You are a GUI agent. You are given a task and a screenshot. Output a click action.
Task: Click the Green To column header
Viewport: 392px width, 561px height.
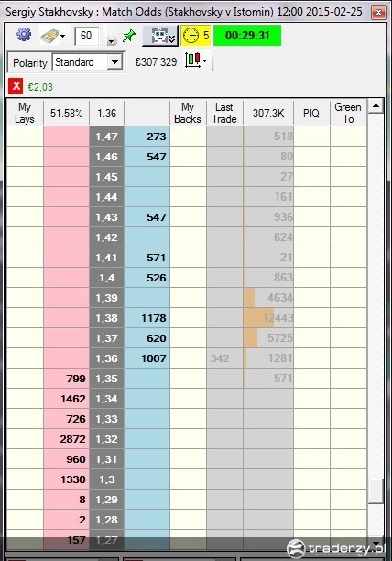coord(348,113)
